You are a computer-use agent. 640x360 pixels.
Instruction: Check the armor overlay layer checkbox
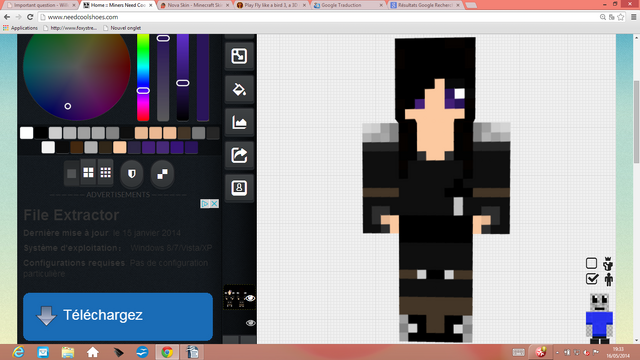(x=591, y=263)
